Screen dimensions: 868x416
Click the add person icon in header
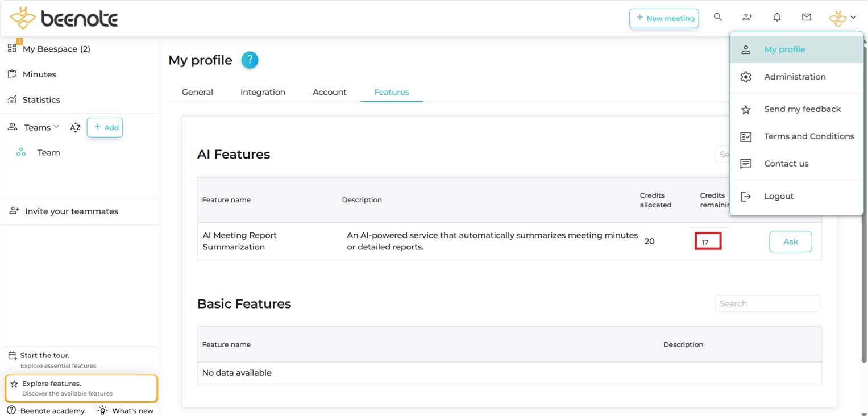coord(747,18)
